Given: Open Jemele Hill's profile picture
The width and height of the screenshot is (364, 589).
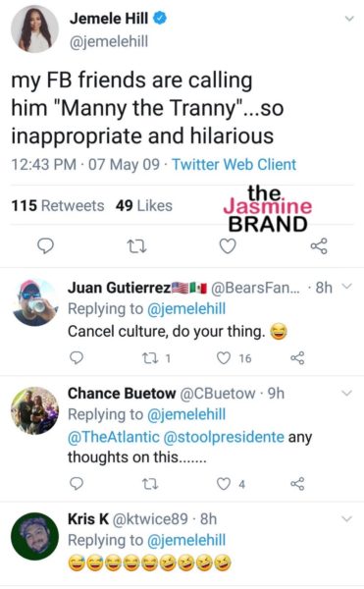Looking at the screenshot, I should pos(35,29).
